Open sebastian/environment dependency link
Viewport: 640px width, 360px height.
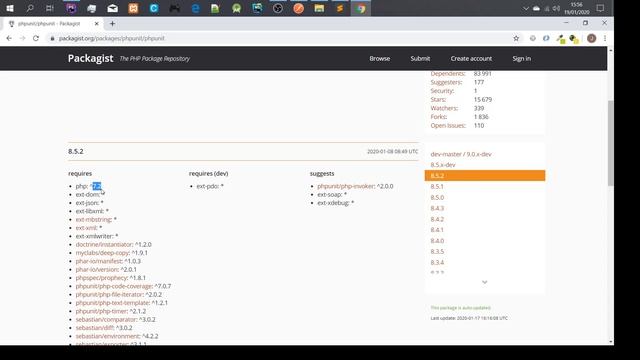(107, 336)
